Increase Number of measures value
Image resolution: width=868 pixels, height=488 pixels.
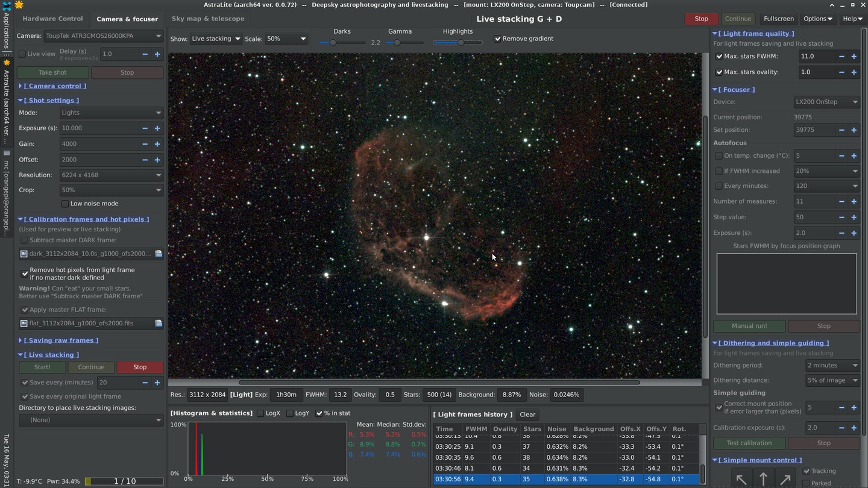(x=854, y=201)
